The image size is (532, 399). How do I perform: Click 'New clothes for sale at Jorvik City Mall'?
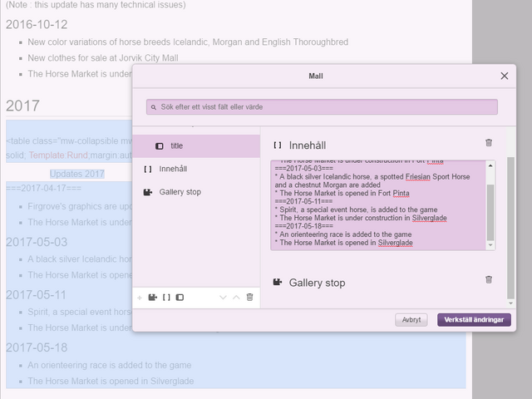click(103, 58)
